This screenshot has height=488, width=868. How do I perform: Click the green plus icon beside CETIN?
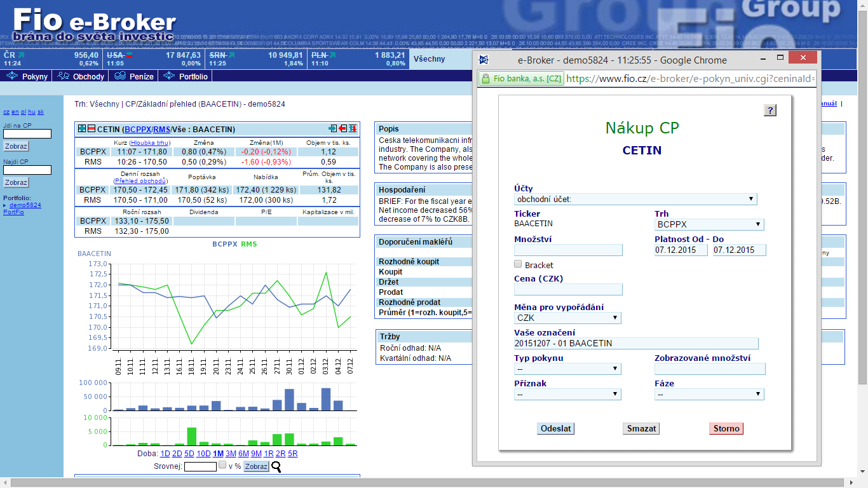click(82, 129)
